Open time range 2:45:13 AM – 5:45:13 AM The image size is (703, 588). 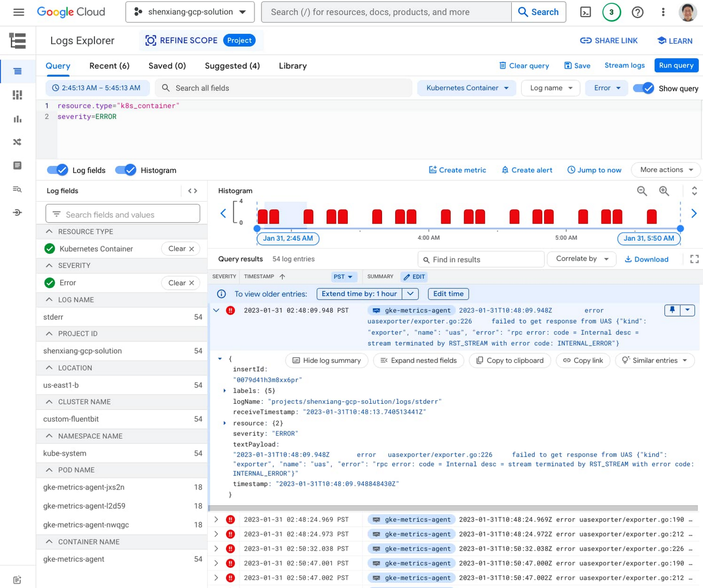click(x=97, y=88)
